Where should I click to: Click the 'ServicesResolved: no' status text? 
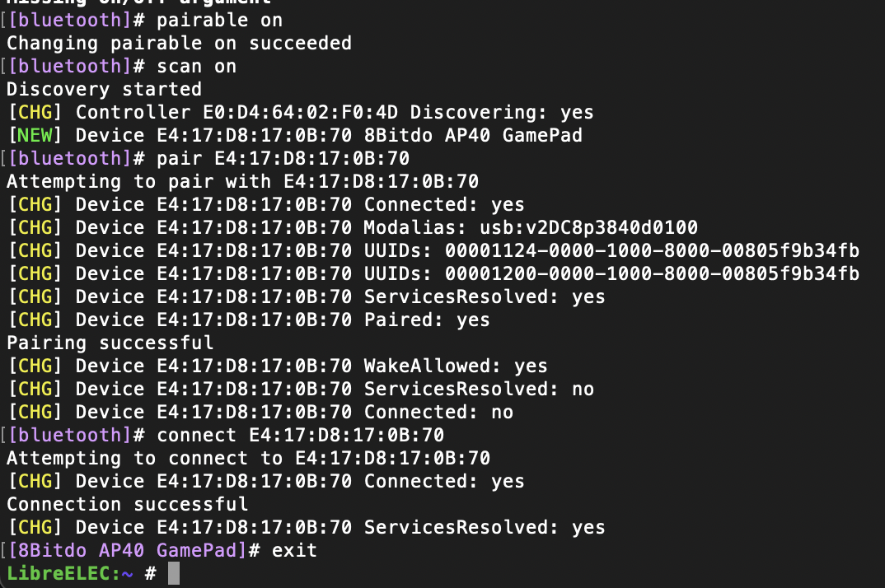coord(479,389)
